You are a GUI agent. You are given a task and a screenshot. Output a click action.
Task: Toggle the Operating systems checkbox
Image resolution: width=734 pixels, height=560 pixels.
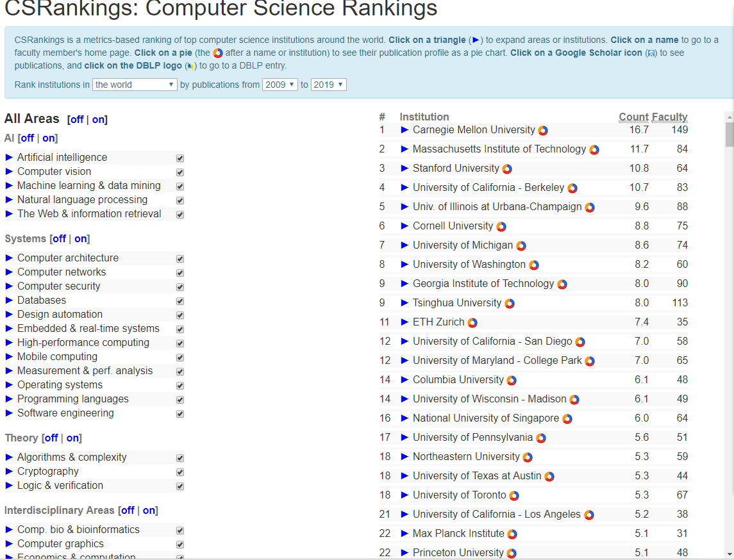click(x=180, y=386)
